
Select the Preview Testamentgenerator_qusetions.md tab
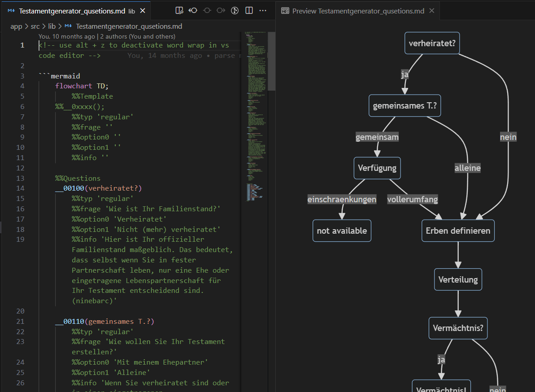tap(357, 11)
